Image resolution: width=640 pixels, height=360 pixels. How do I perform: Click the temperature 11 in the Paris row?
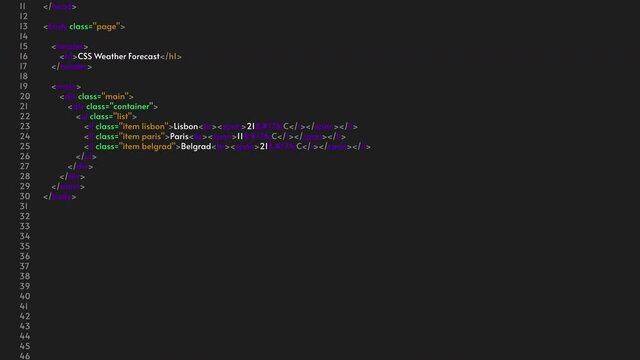tap(240, 136)
